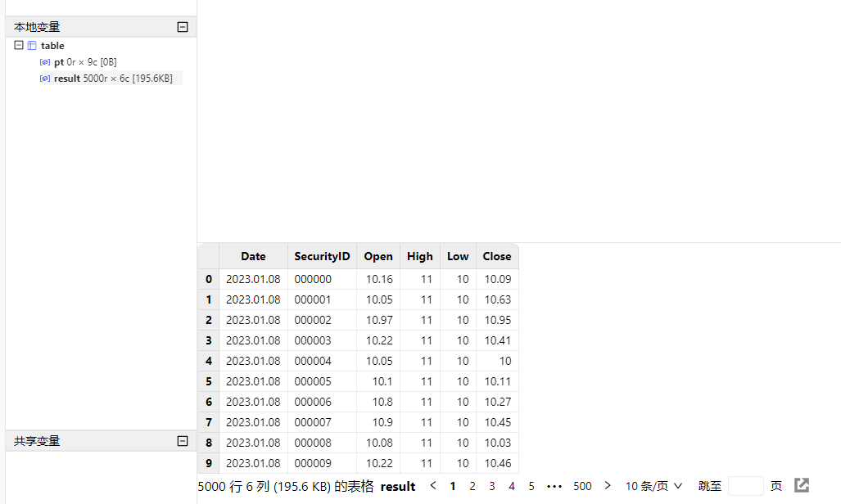841x504 pixels.
Task: Go to page 5
Action: (531, 486)
